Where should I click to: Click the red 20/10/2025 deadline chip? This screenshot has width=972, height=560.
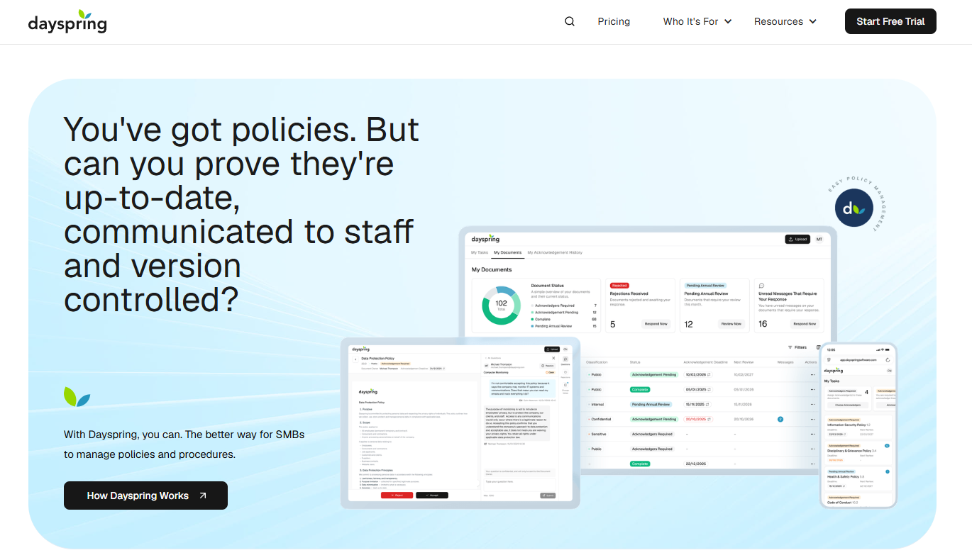697,419
